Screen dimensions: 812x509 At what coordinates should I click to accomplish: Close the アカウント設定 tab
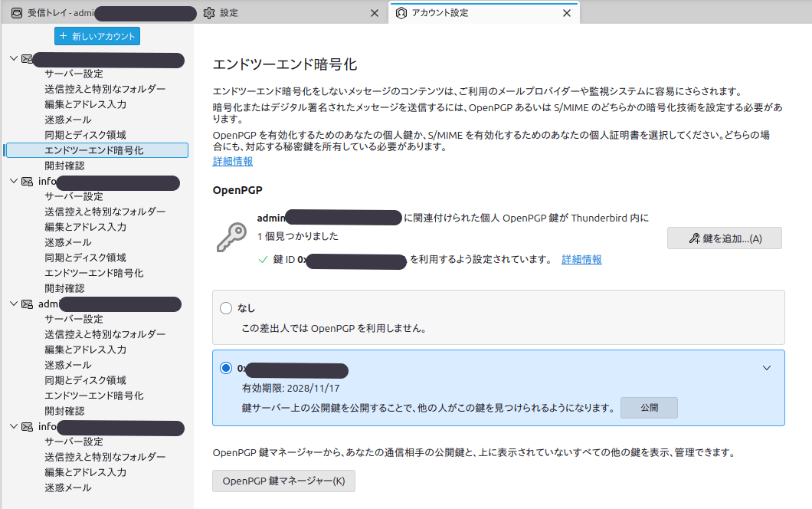tap(567, 13)
